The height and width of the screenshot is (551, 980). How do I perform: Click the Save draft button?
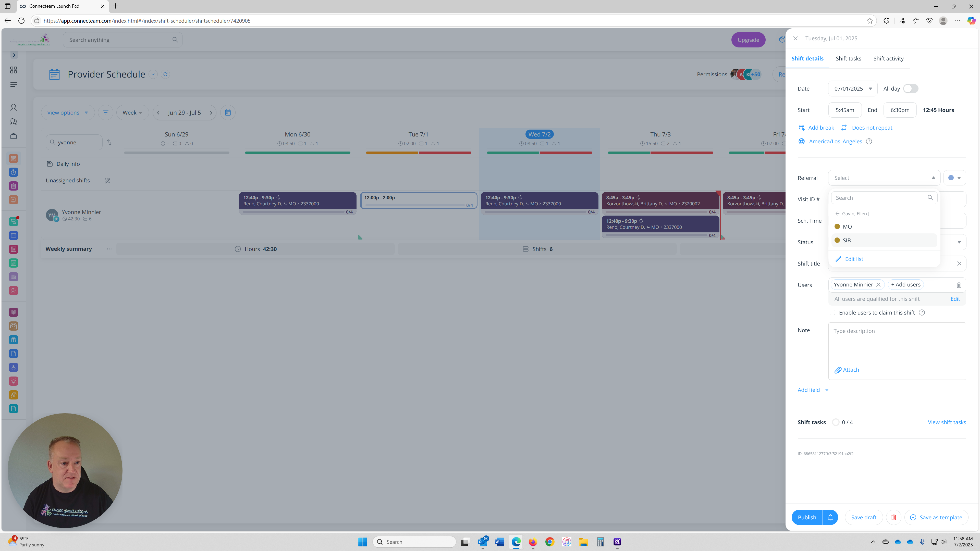[864, 518]
